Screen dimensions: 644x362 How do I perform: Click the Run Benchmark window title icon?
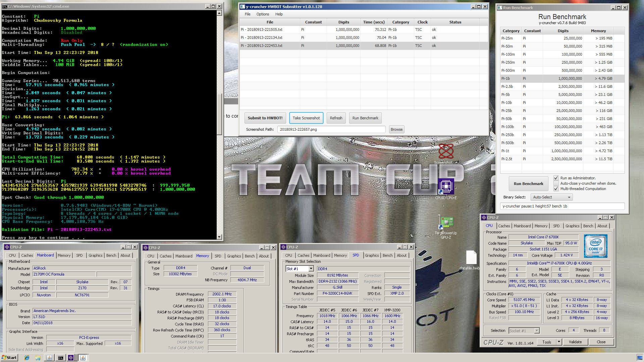click(x=500, y=8)
